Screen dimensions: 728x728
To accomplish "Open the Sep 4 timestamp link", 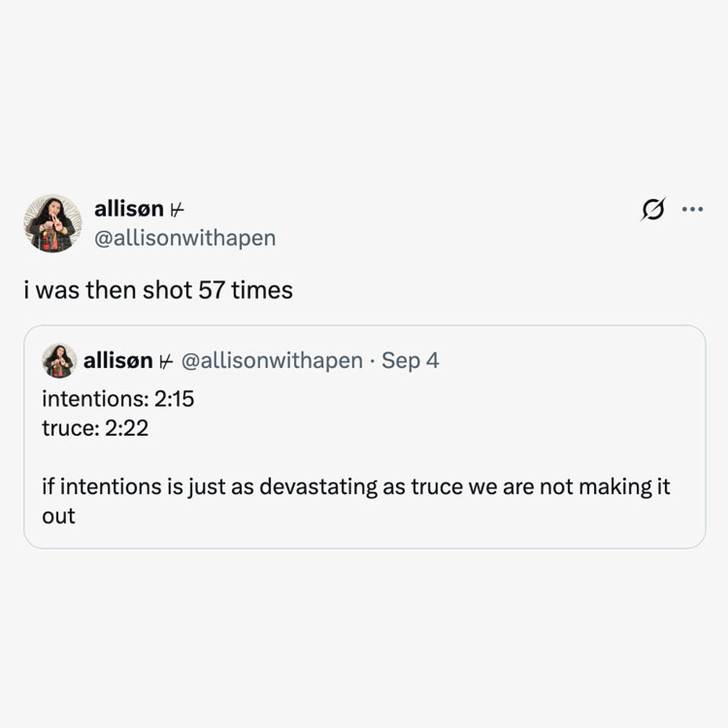I will tap(410, 361).
